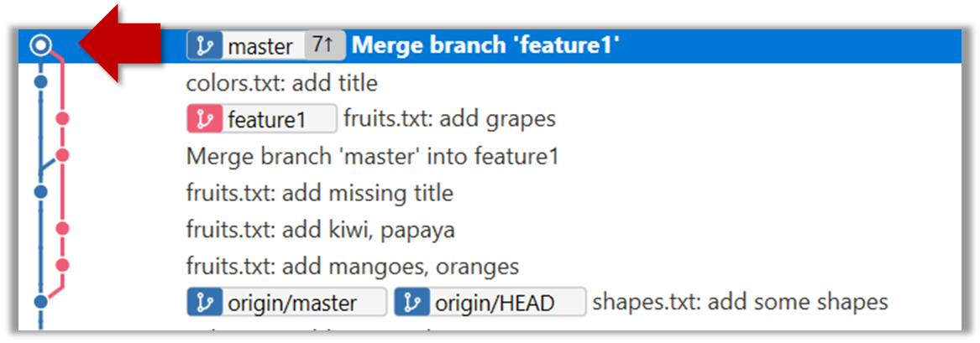Select "fruits.txt: add missing title" commit
Screen dimensions: 980x343
319,194
